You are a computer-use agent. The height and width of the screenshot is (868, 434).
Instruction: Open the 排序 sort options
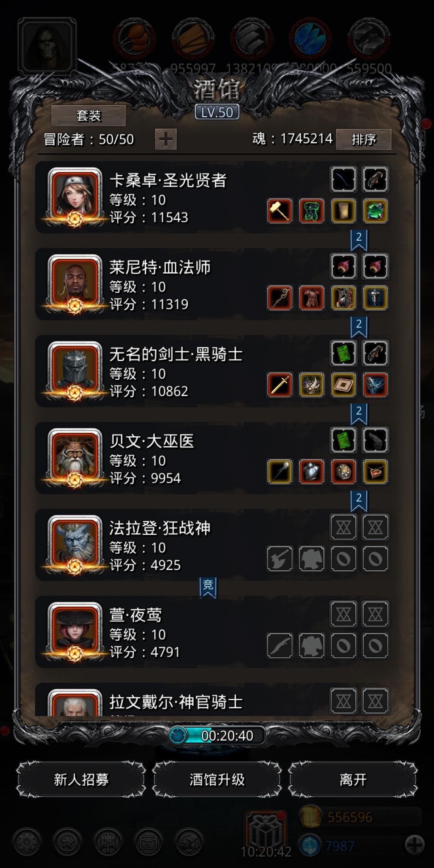point(364,139)
